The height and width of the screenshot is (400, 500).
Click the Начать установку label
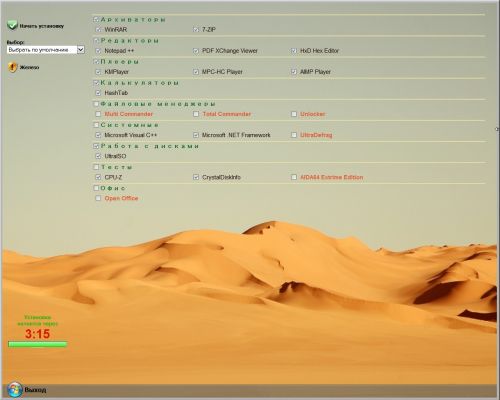coord(42,26)
